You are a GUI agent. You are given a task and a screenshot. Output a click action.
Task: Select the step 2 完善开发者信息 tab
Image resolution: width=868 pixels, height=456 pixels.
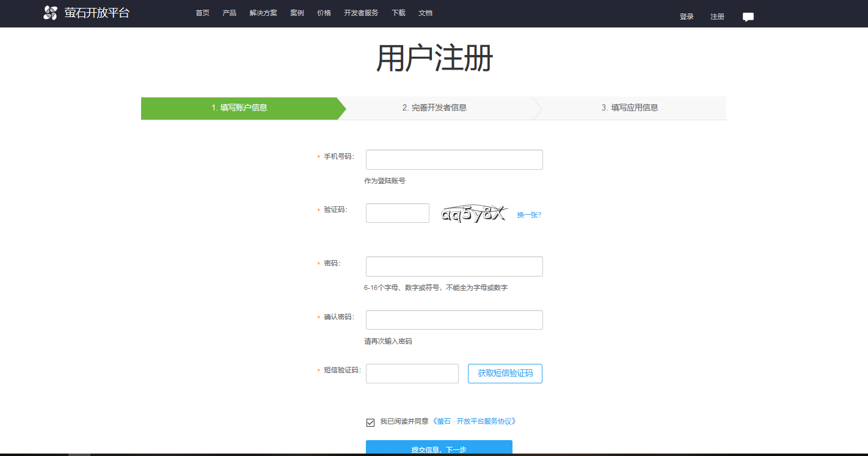[435, 107]
